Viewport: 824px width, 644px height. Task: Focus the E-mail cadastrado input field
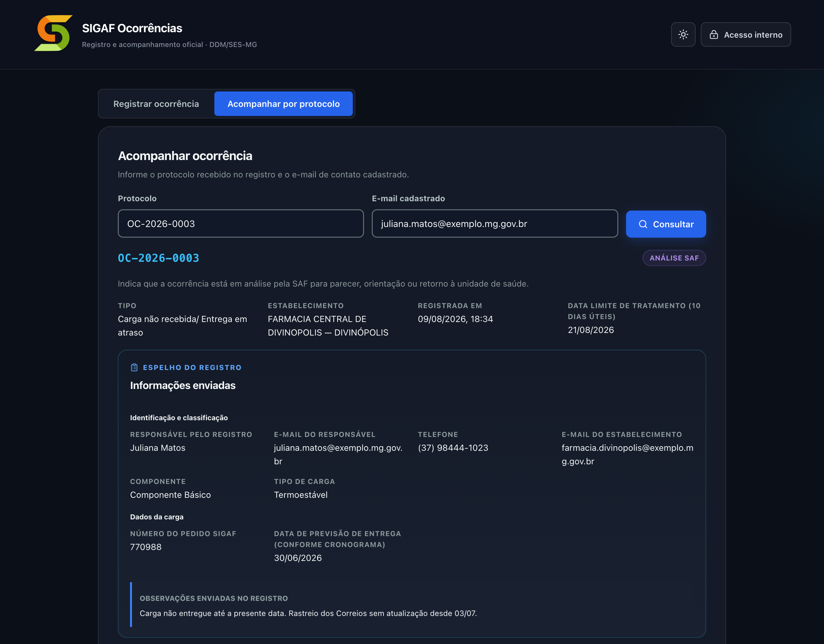pos(495,223)
